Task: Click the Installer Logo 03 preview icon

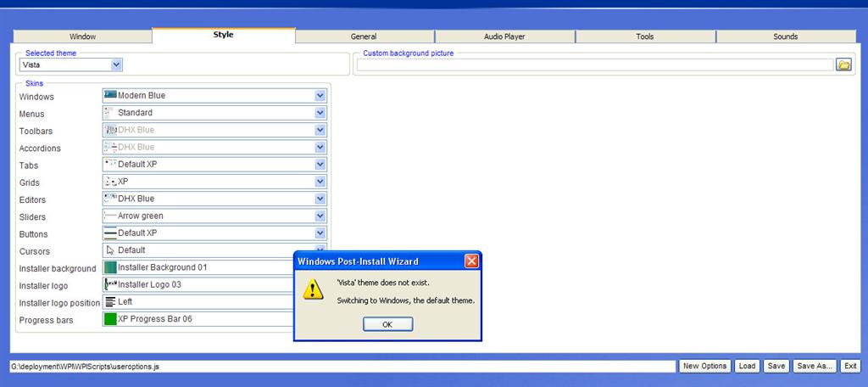Action: click(110, 284)
